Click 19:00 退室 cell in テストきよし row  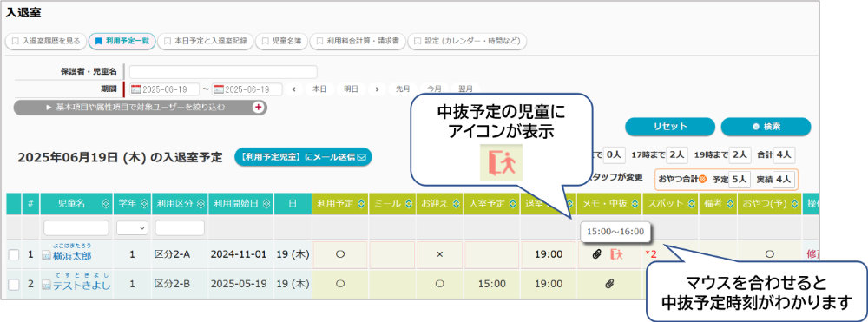click(548, 284)
